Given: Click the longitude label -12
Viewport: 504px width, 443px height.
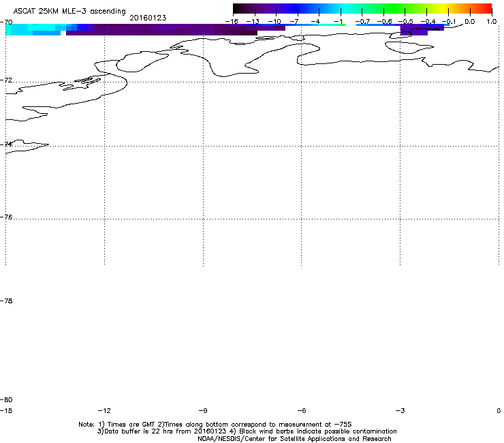Looking at the screenshot, I should point(104,410).
